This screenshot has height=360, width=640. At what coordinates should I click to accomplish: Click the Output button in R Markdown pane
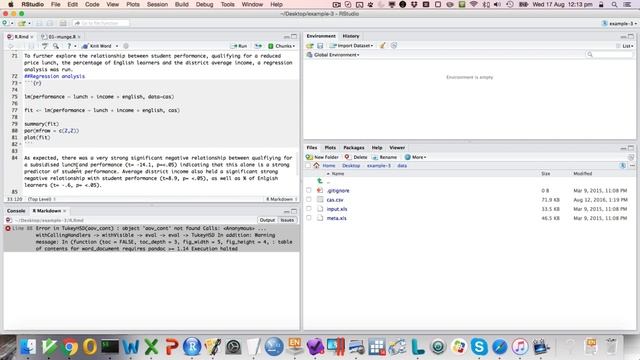267,220
